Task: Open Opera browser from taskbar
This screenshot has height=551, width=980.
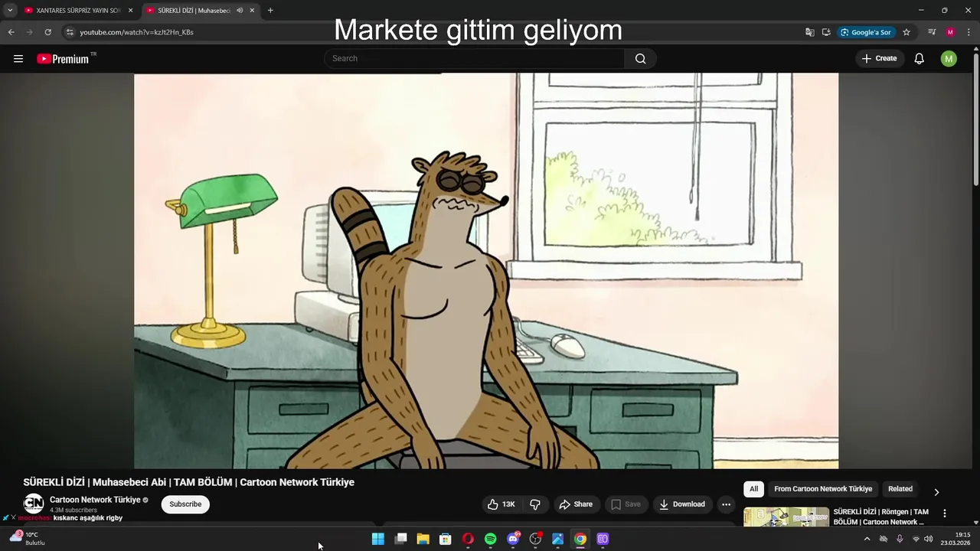Action: point(468,539)
